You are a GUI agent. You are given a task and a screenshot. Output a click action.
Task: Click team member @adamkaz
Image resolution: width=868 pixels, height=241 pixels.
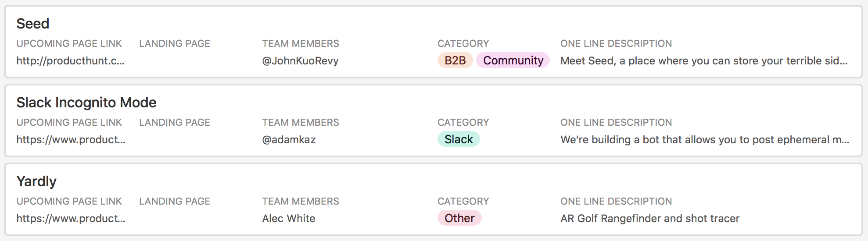pyautogui.click(x=289, y=140)
